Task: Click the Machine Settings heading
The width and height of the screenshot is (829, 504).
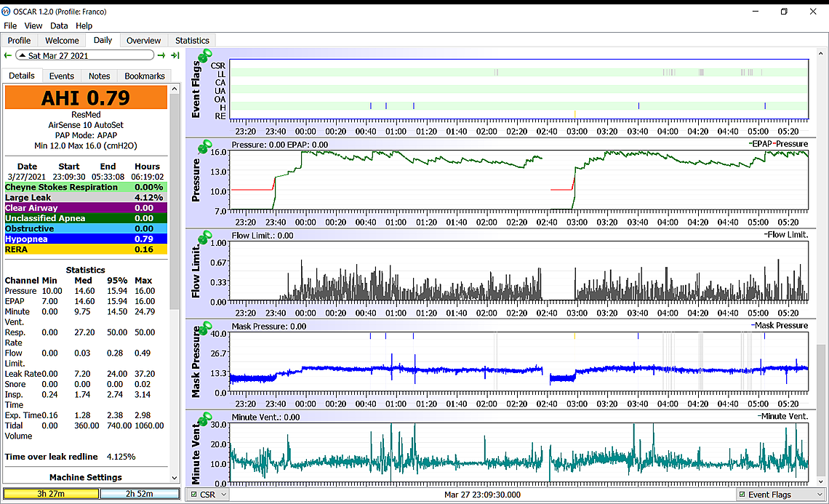Action: point(86,477)
